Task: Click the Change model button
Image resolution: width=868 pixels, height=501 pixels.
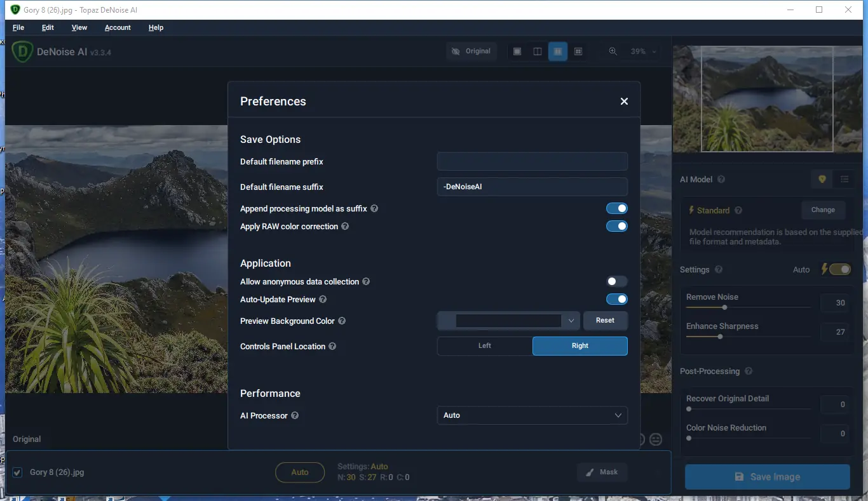Action: click(823, 210)
